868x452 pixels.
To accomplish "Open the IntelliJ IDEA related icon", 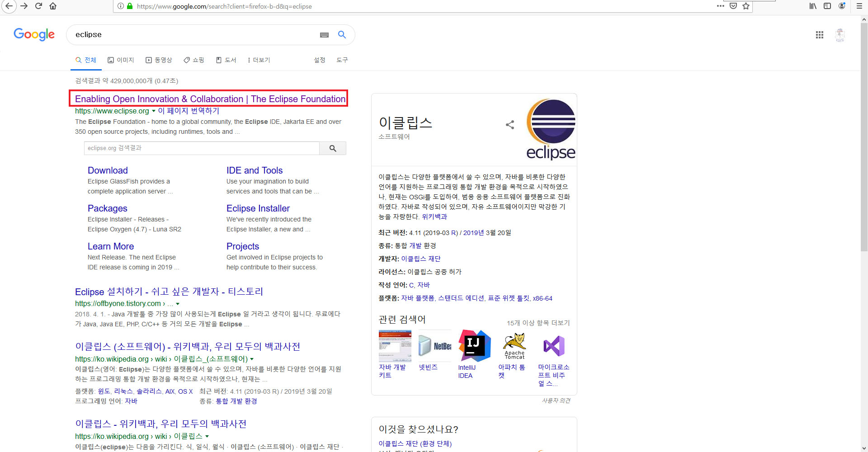I will click(474, 346).
